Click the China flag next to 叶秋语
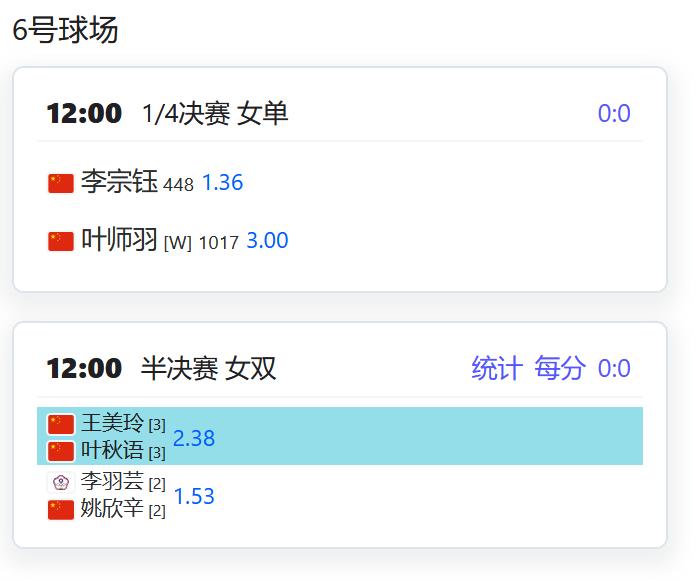Screen dimensions: 694x580 [x=61, y=451]
